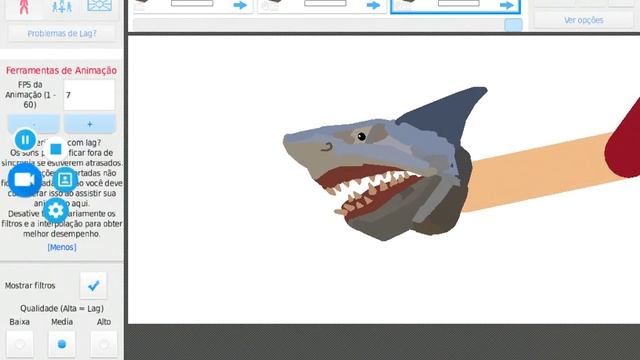Click the highlighted frame's blue arrow
This screenshot has width=640, height=360.
507,5
